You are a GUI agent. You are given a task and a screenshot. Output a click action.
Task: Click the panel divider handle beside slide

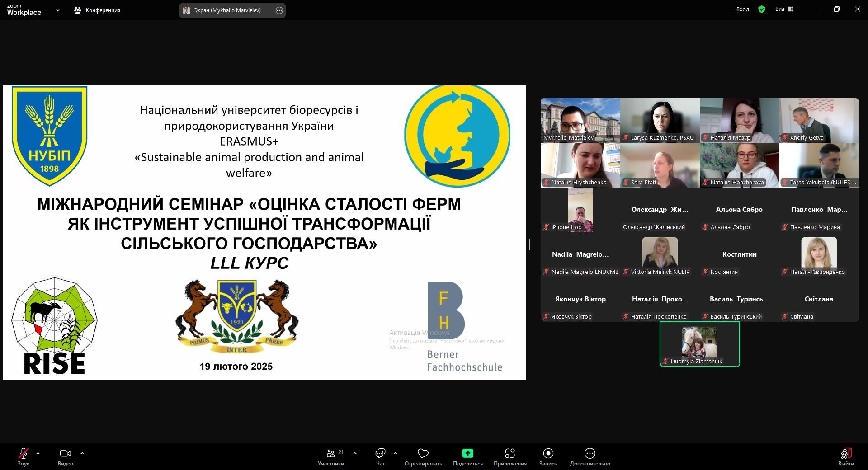click(528, 244)
